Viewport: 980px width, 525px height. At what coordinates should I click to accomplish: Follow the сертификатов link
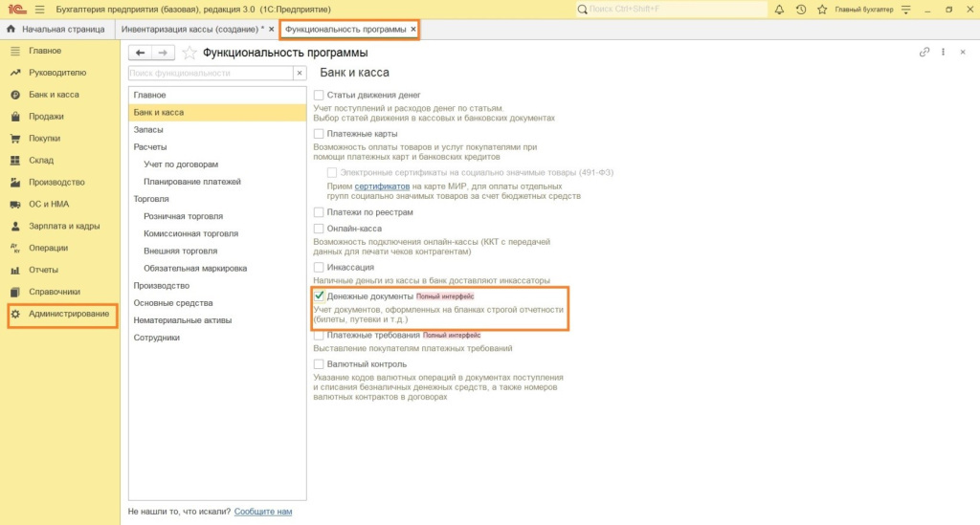click(382, 186)
